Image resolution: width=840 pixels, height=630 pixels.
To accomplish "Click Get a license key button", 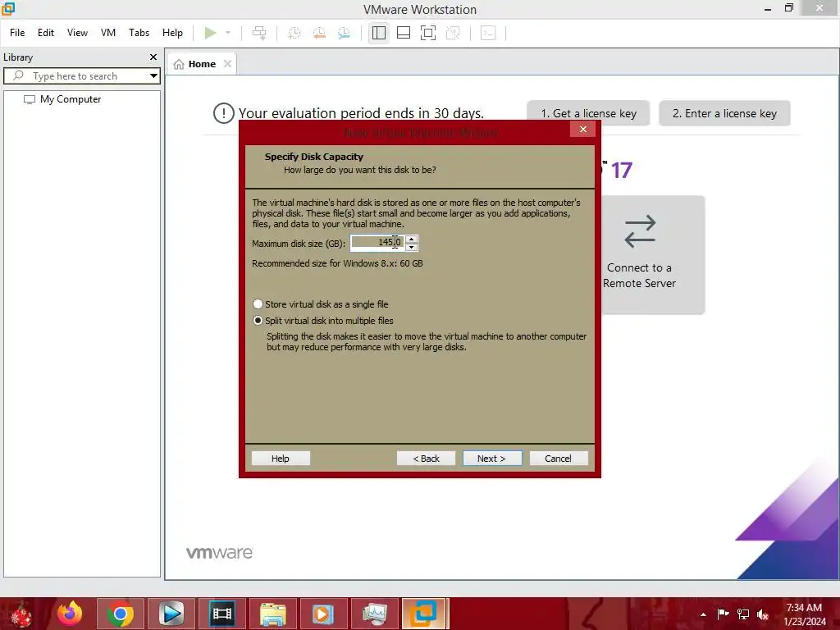I will click(588, 113).
